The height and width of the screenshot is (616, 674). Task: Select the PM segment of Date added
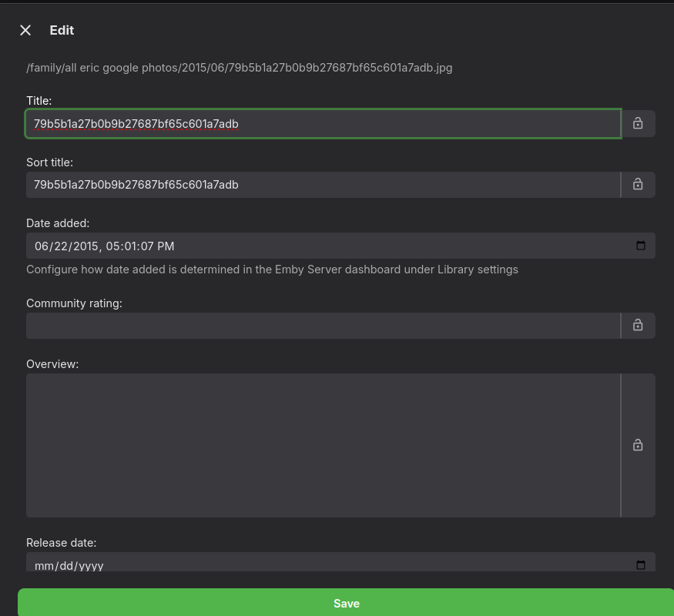pos(166,246)
